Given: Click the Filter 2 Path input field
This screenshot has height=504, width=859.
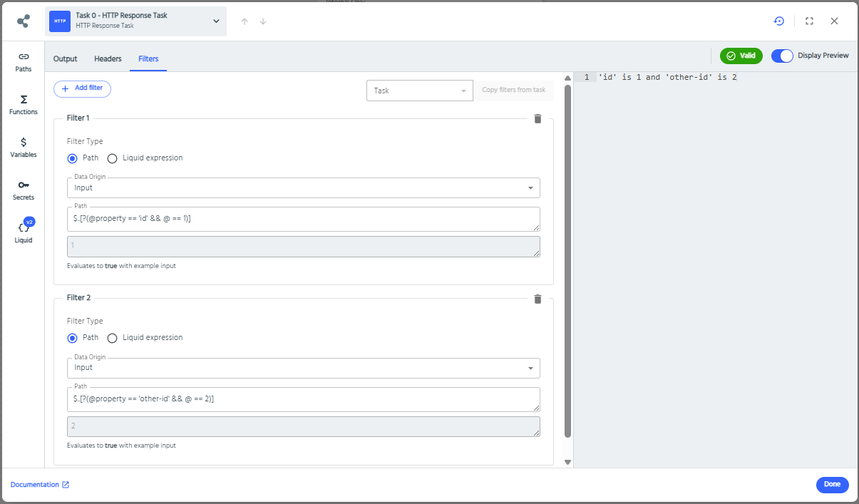Looking at the screenshot, I should [303, 399].
